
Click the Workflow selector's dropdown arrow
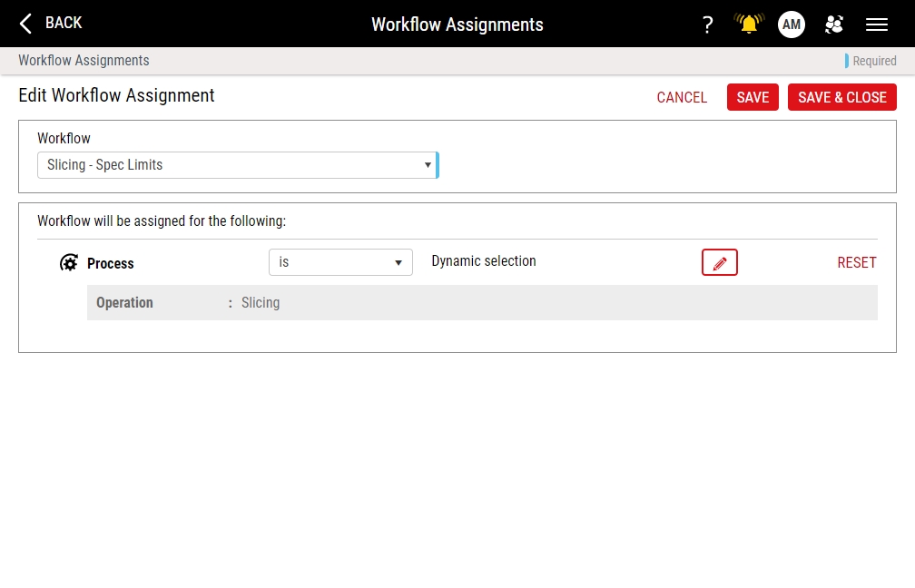[x=427, y=165]
